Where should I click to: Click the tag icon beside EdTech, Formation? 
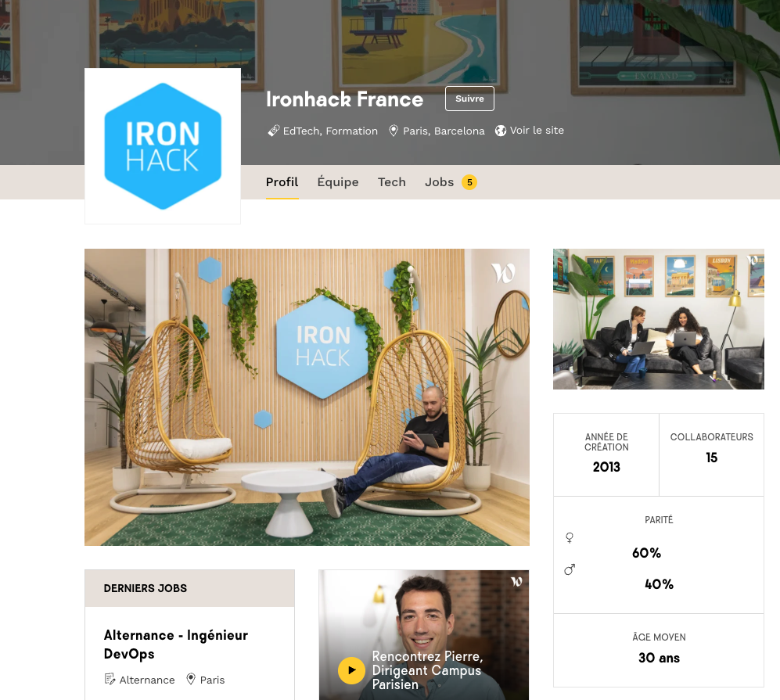tap(274, 131)
